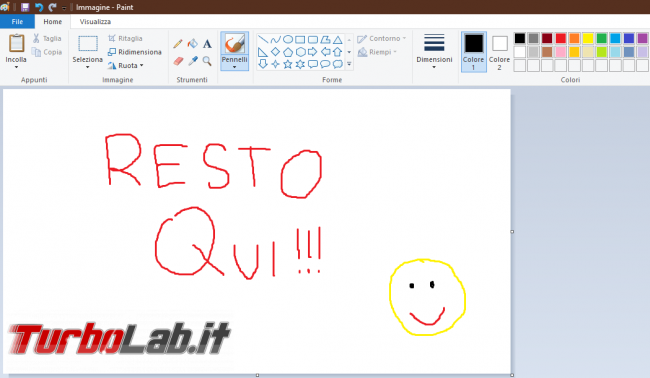Choose the Oval shape

tap(288, 40)
